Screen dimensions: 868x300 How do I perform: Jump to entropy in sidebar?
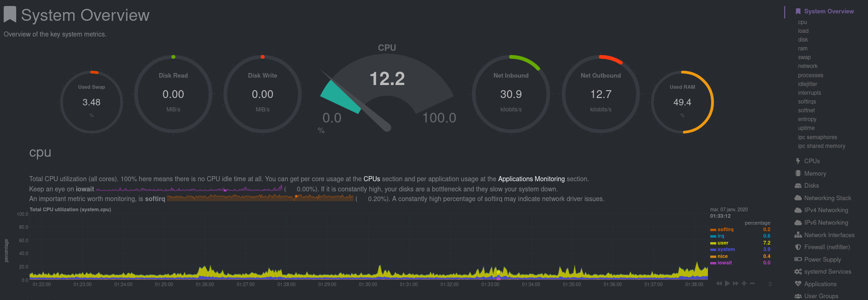click(x=807, y=119)
